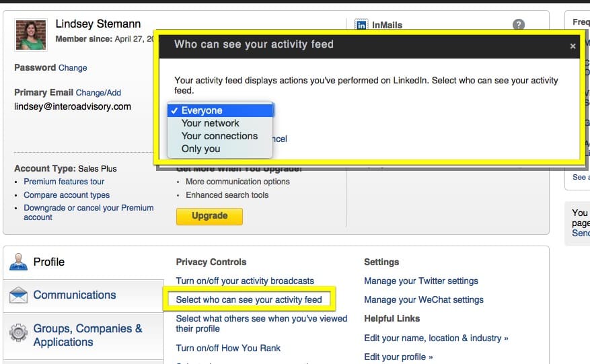590x364 pixels.
Task: Open Downgrade or cancel Premium account
Action: point(88,213)
